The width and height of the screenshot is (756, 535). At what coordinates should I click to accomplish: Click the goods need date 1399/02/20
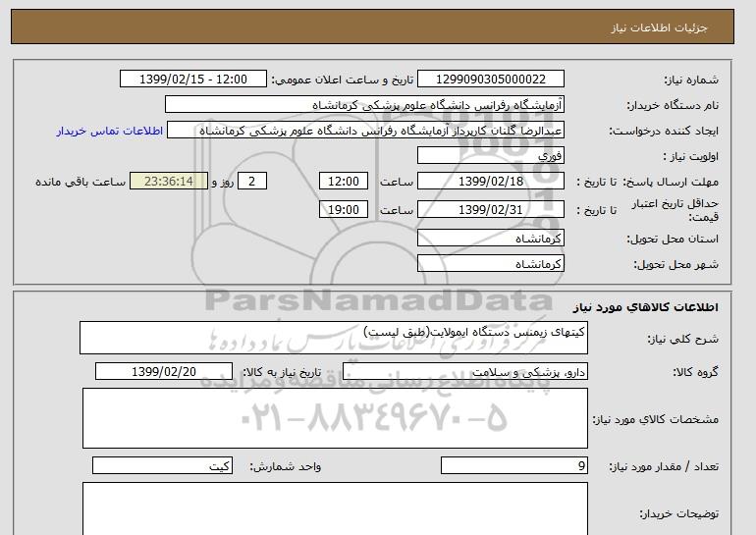click(x=164, y=372)
